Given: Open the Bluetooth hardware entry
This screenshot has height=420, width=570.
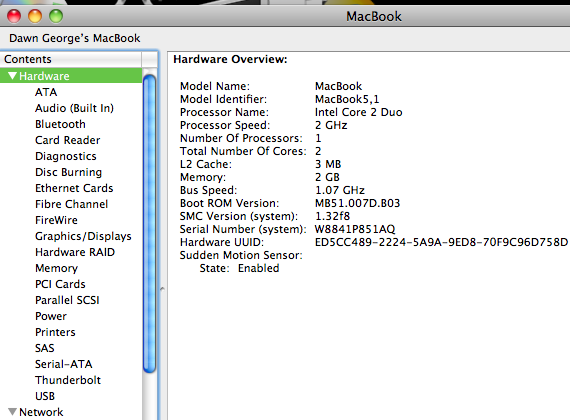Looking at the screenshot, I should [x=60, y=124].
